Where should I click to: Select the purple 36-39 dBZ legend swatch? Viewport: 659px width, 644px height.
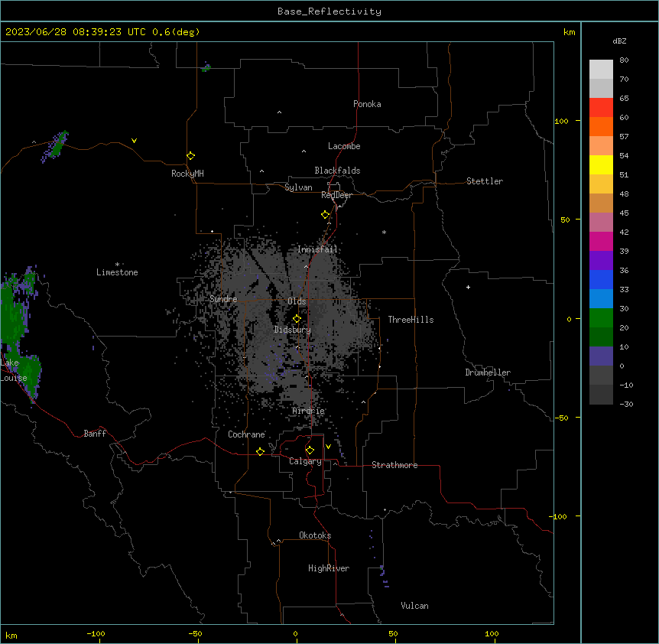tap(601, 260)
